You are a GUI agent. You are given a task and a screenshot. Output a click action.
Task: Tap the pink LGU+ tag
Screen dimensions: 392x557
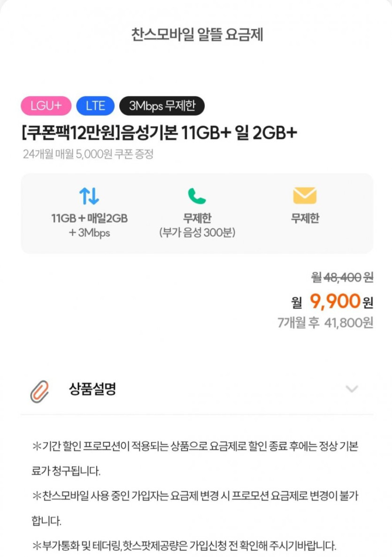pyautogui.click(x=46, y=106)
